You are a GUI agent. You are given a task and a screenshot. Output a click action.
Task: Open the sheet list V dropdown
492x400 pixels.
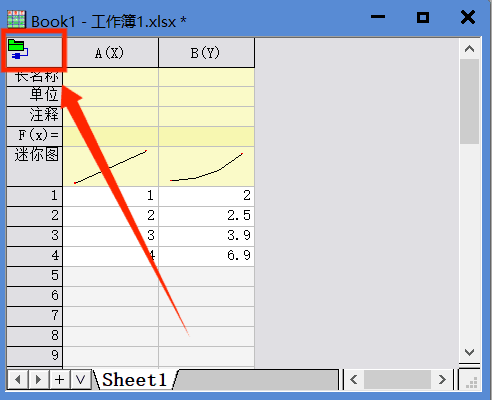pos(80,380)
